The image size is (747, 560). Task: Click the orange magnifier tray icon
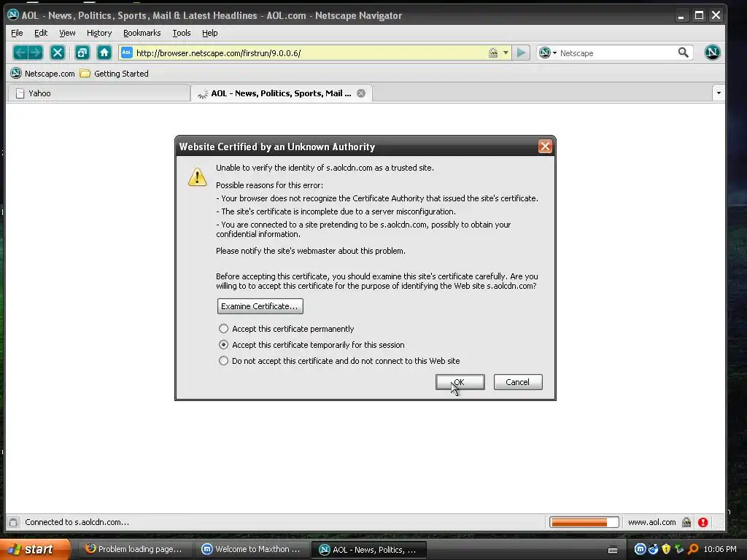pyautogui.click(x=693, y=549)
